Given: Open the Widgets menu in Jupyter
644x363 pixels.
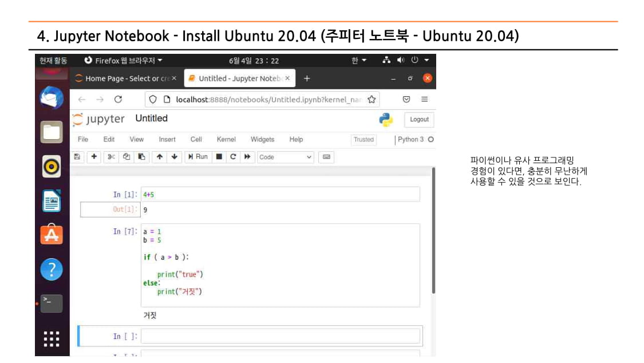Looking at the screenshot, I should click(262, 140).
